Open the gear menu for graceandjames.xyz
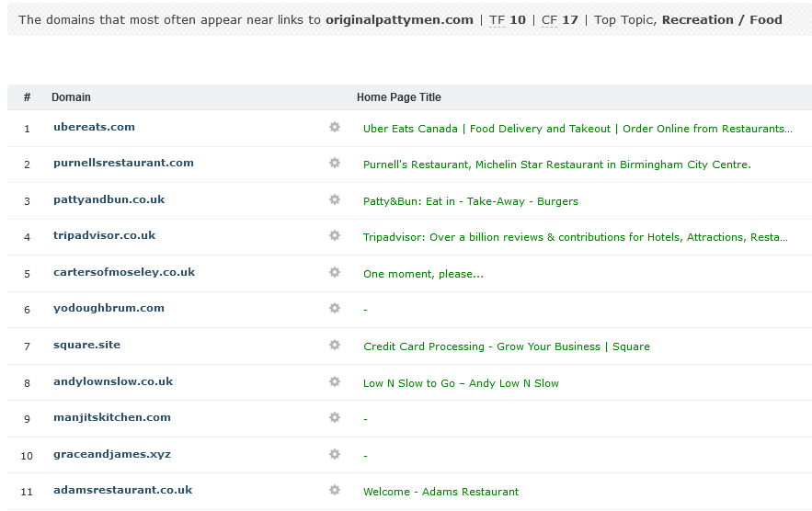Image resolution: width=812 pixels, height=511 pixels. click(x=335, y=455)
